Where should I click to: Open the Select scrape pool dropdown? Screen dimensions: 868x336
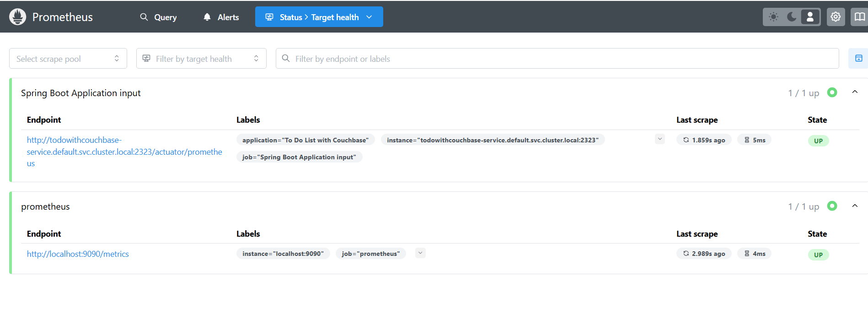pos(68,59)
